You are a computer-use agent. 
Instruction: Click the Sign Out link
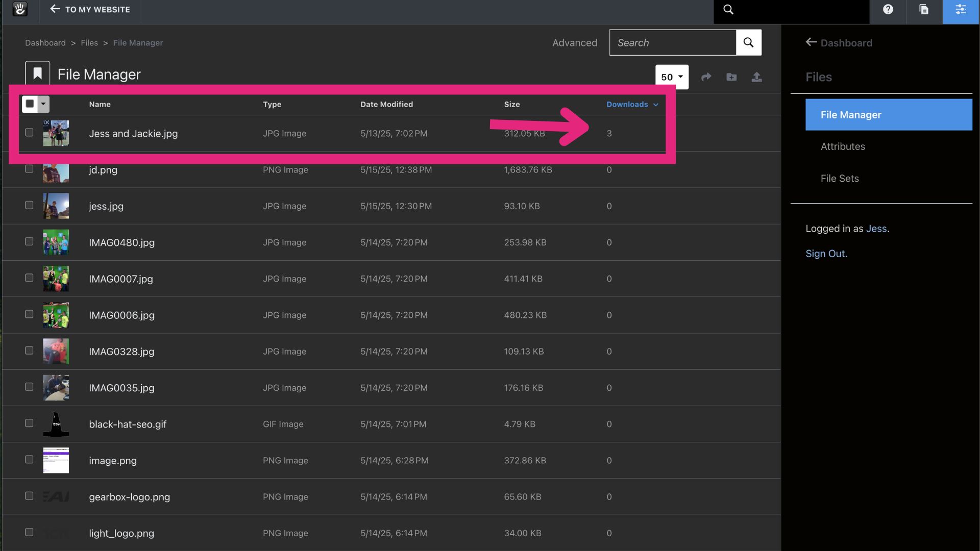(826, 254)
